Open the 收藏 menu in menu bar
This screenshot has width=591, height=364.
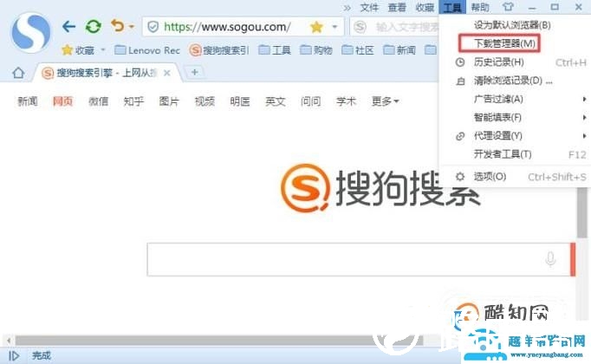[x=425, y=8]
